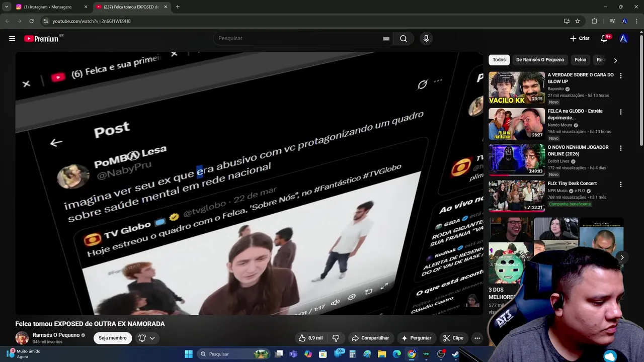This screenshot has width=644, height=362.
Task: Open YouTube notifications bell
Action: (x=604, y=38)
